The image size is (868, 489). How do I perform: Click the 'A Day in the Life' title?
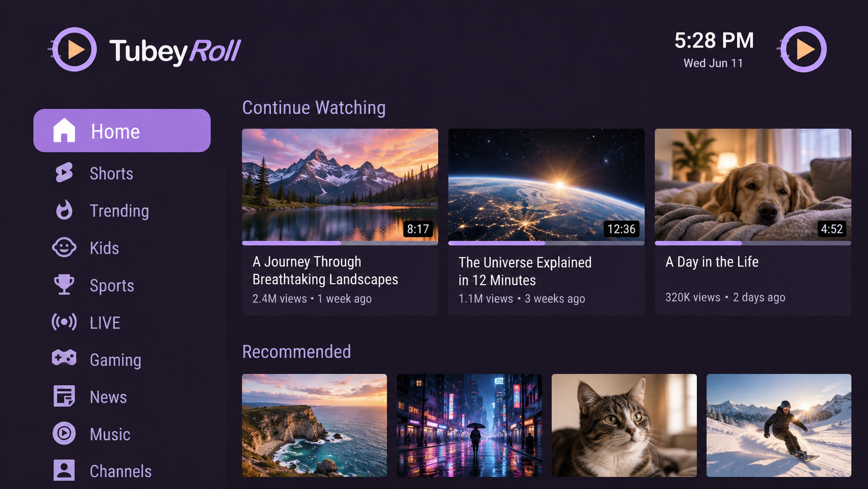tap(712, 262)
